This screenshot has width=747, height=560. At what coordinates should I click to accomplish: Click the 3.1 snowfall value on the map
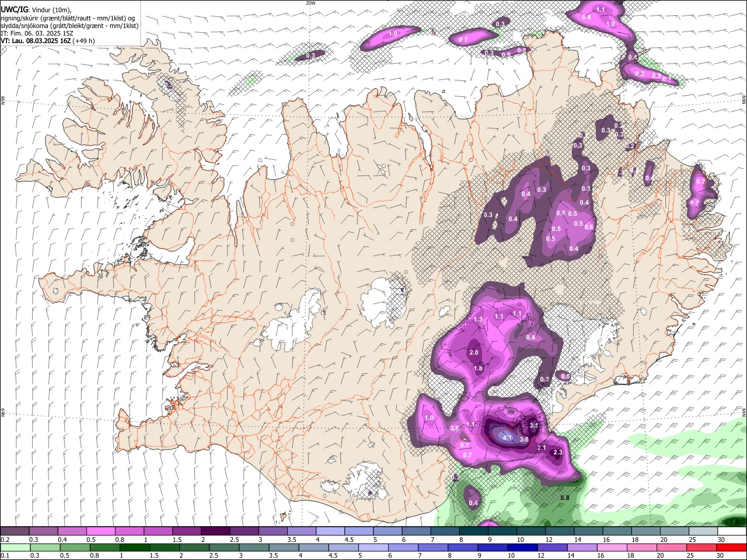(533, 426)
